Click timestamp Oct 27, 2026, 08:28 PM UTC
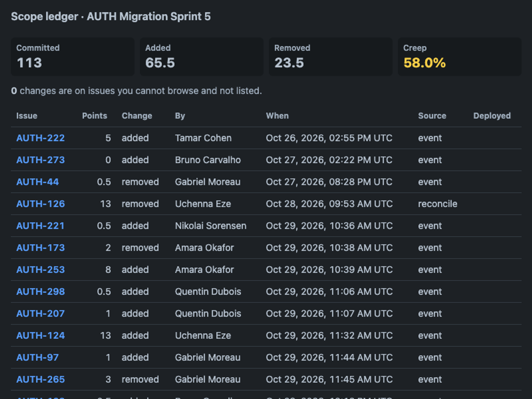 [329, 182]
